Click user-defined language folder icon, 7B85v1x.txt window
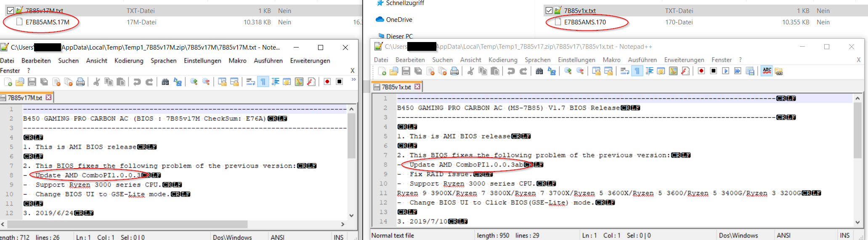Screen dimensions: 868x240 [779, 71]
